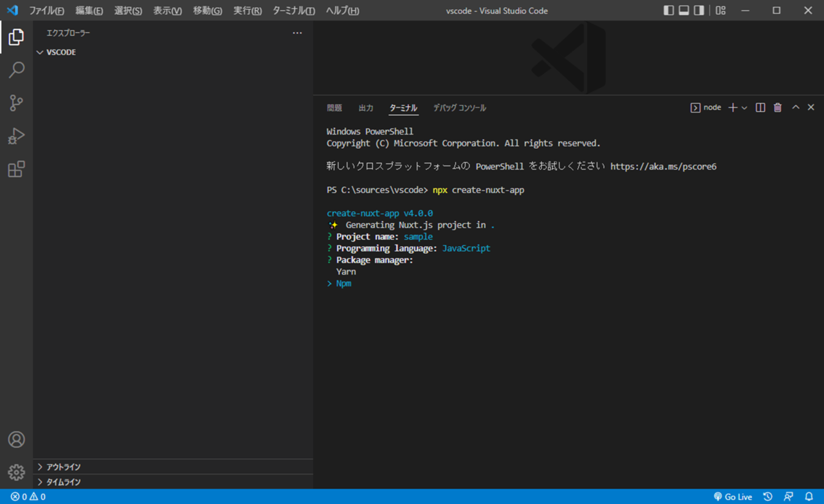
Task: Click the 'create-nuxt-app v4.0.0' text
Action: (x=380, y=214)
